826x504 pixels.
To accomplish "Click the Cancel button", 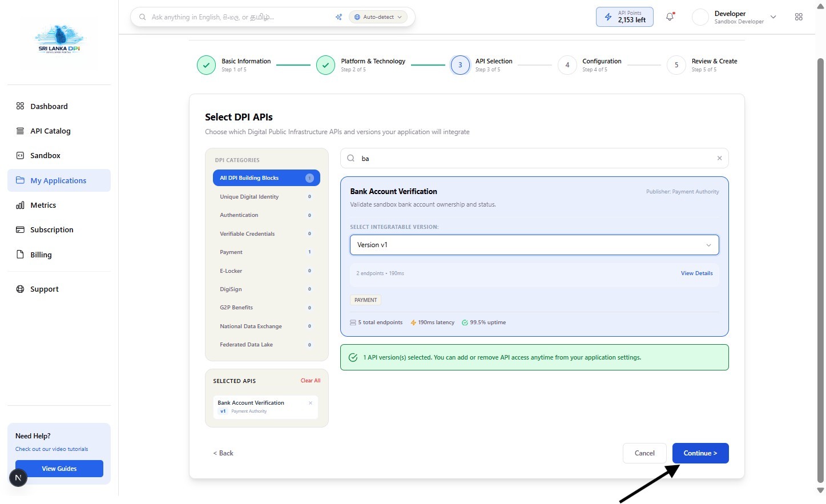I will 644,453.
